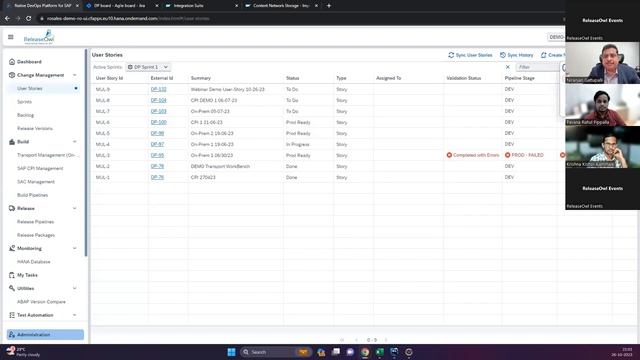Open external link DP-132

coord(158,89)
